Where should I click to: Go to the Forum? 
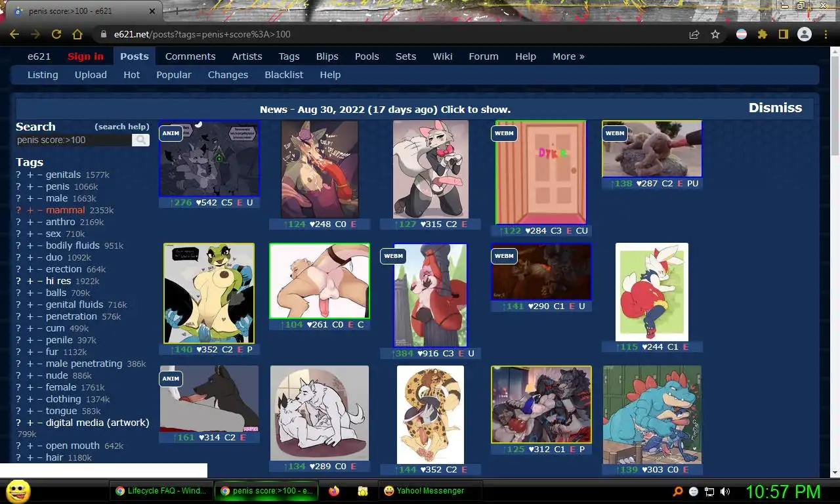[484, 56]
